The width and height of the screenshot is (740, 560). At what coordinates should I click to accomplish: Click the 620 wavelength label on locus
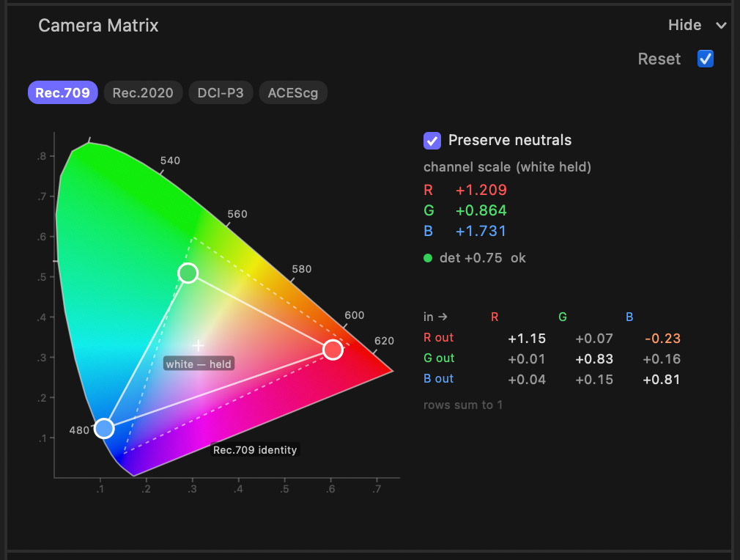click(x=384, y=341)
